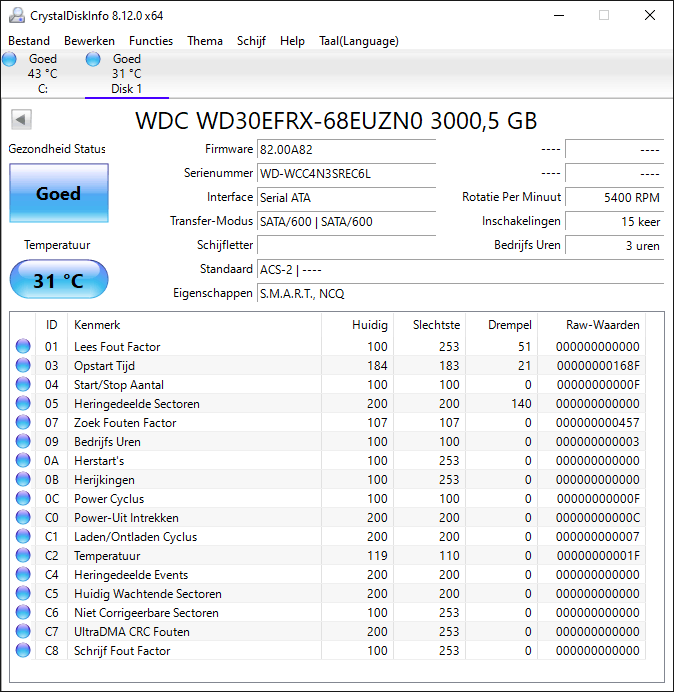The image size is (674, 692).
Task: Click status orb for 0A Herstart's
Action: pyautogui.click(x=23, y=460)
